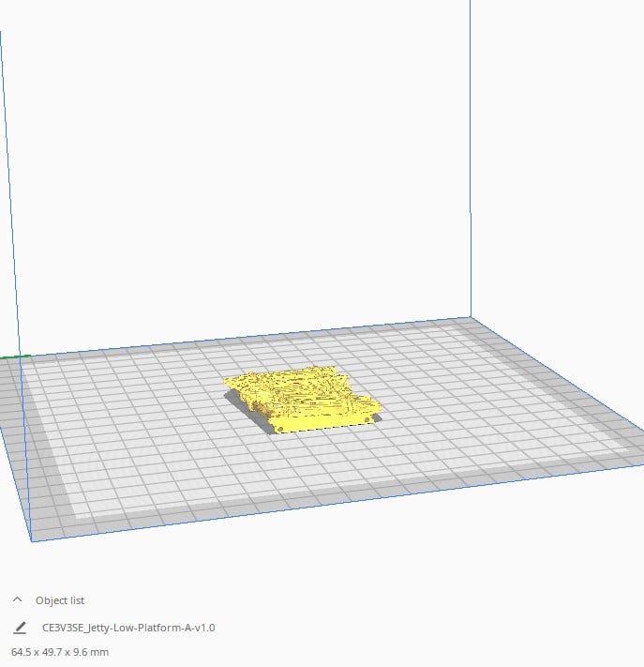Screen dimensions: 644x667
Task: Click the Object list label
Action: coord(60,600)
